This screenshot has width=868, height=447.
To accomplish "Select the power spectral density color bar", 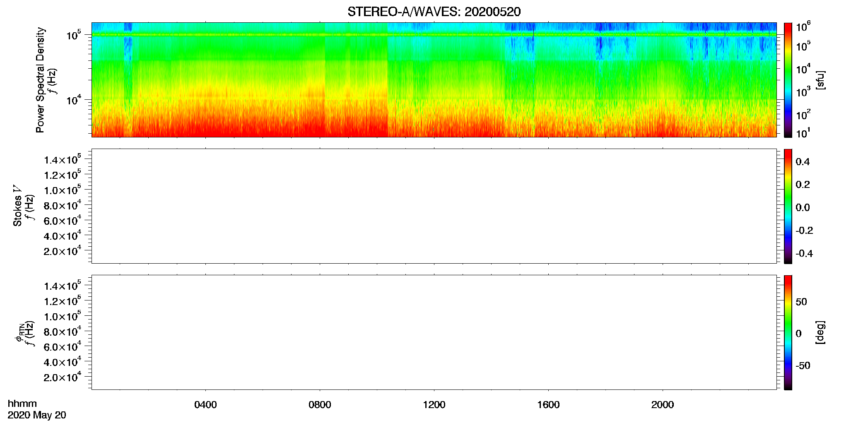I will point(788,80).
